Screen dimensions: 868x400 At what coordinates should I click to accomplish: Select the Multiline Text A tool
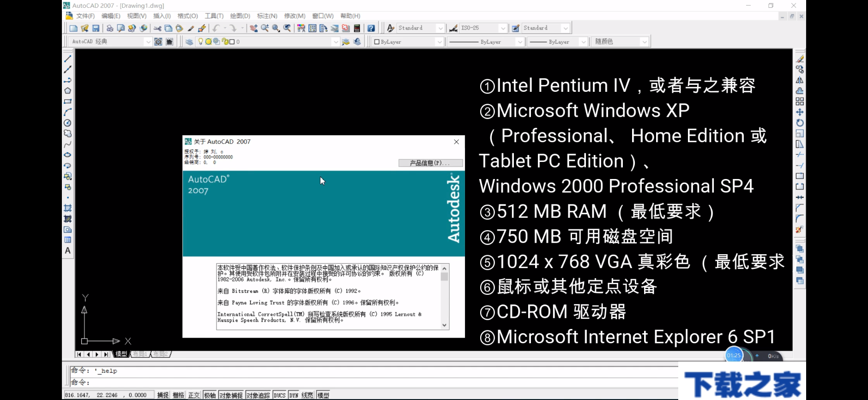point(68,251)
